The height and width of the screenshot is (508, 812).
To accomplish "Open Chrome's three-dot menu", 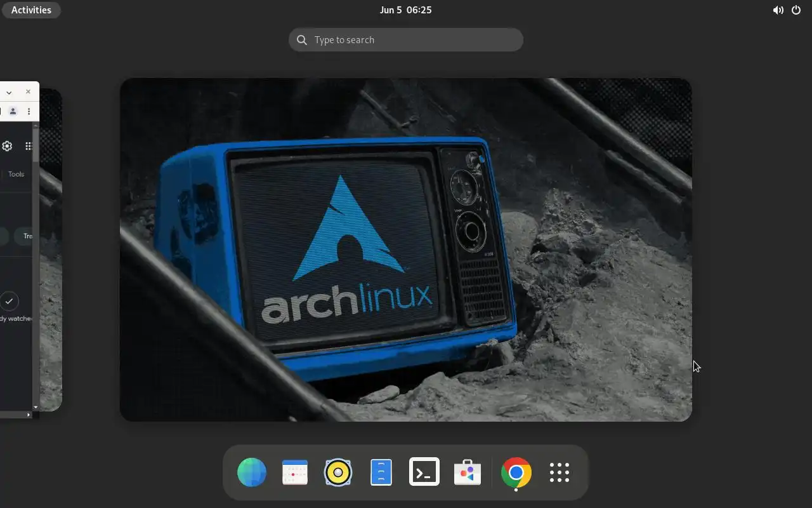I will tap(29, 111).
